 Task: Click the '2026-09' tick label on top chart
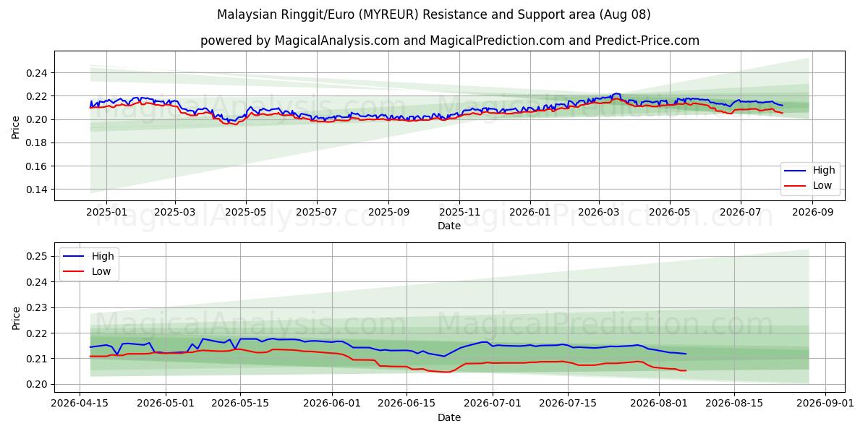(813, 213)
